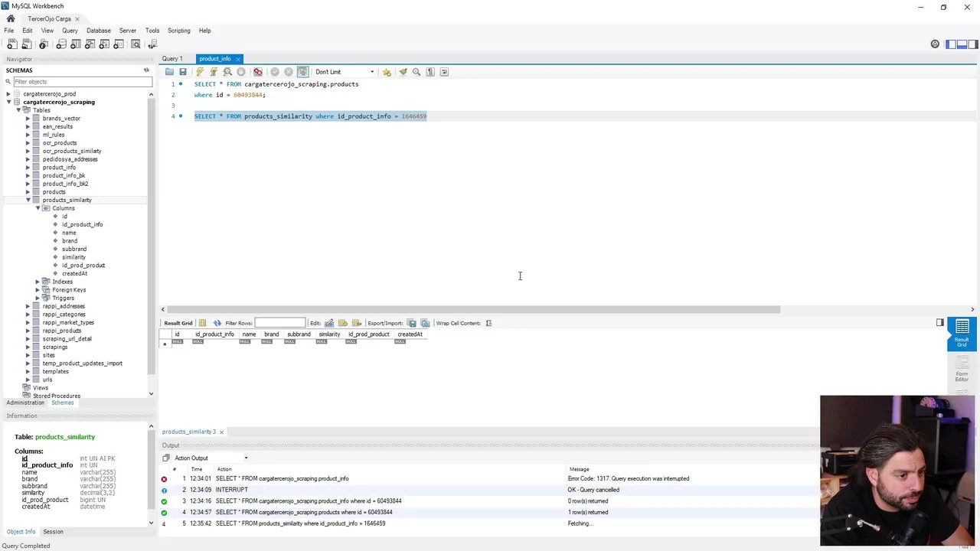Refresh result grid data icon
Screen dimensions: 980x551
pyautogui.click(x=217, y=323)
